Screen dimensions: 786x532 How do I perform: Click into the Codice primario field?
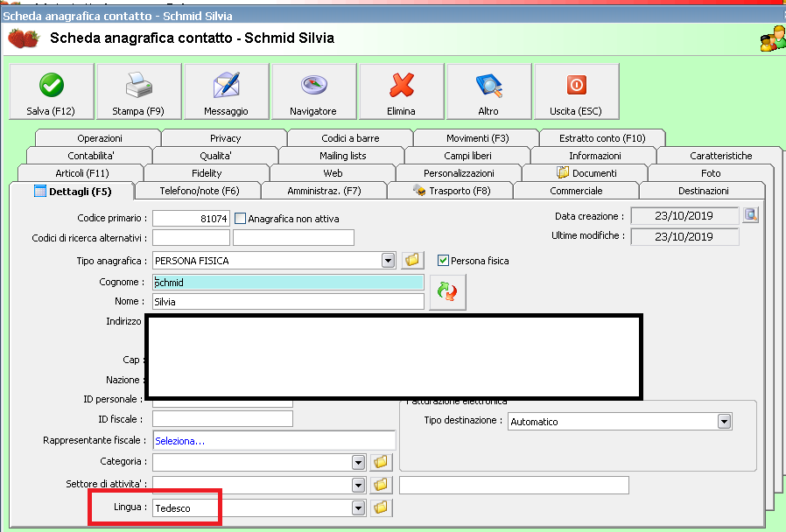point(191,219)
